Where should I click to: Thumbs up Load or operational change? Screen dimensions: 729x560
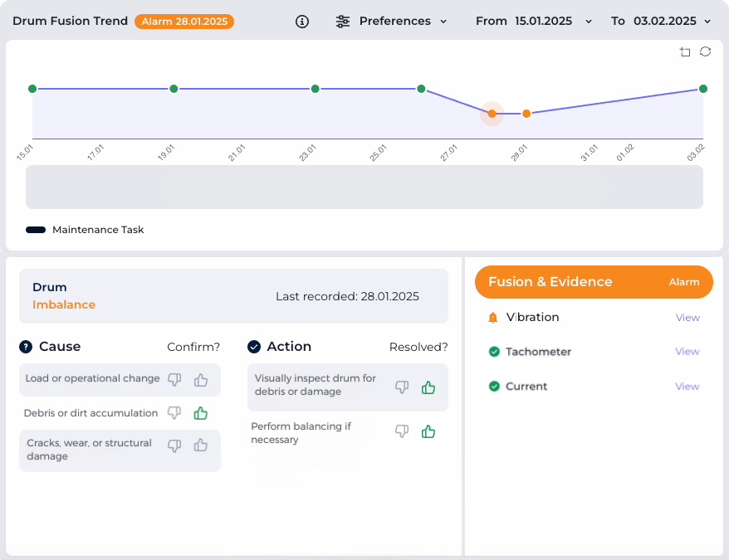pyautogui.click(x=201, y=380)
